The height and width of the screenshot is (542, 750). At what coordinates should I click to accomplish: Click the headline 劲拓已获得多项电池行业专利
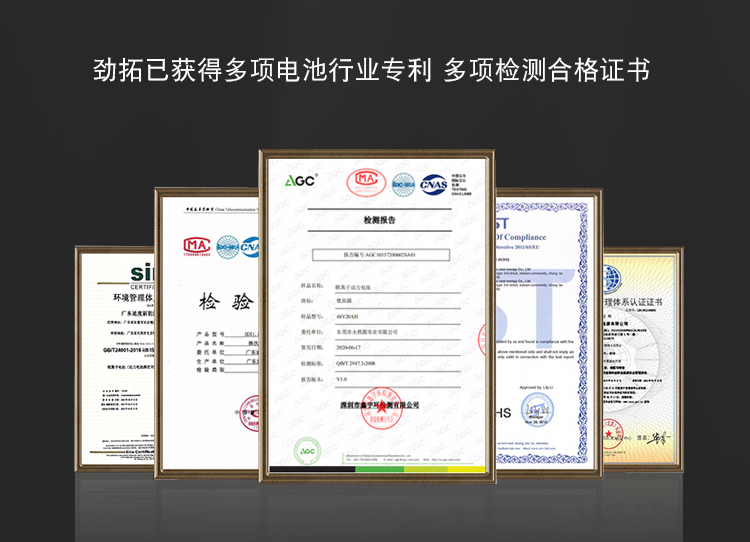(262, 70)
